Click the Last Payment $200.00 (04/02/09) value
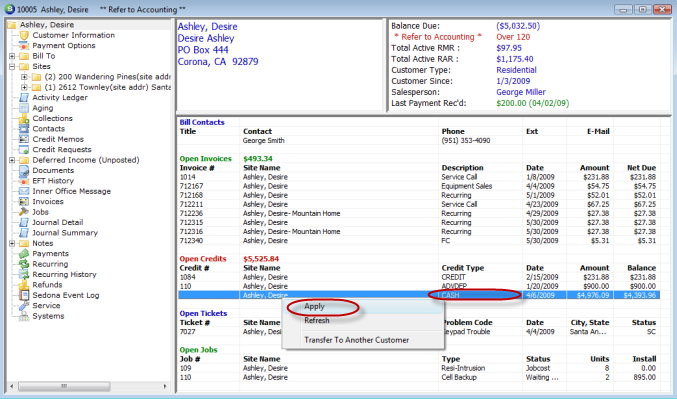Image resolution: width=677 pixels, height=399 pixels. (532, 103)
